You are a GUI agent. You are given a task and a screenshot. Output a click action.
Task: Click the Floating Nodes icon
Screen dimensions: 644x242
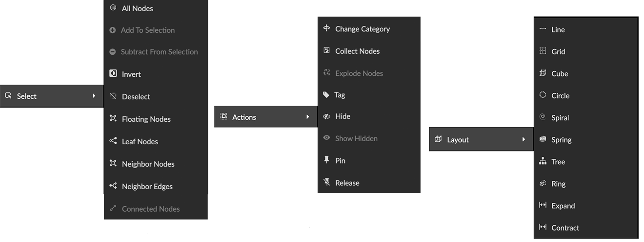(113, 119)
